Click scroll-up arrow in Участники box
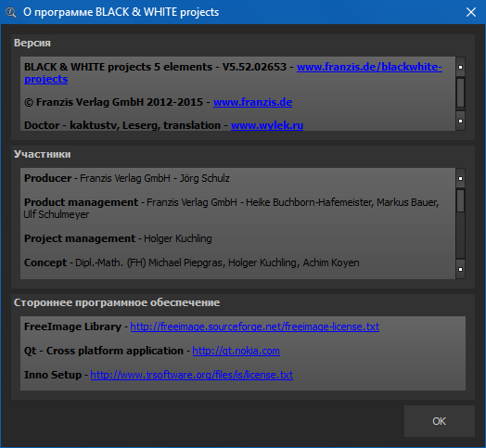 click(x=460, y=178)
